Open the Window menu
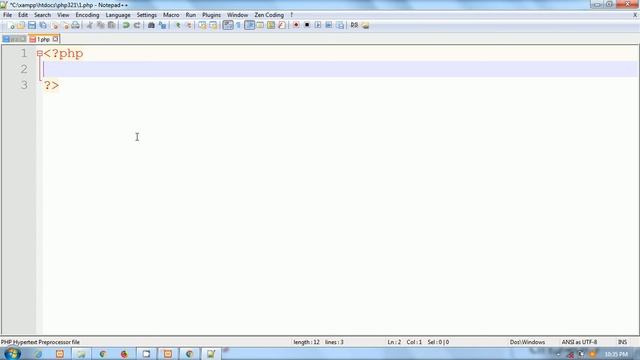This screenshot has width=640, height=360. 237,15
